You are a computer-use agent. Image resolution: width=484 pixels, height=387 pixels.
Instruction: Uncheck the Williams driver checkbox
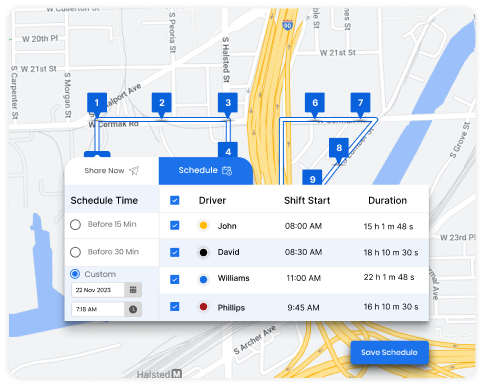(175, 279)
